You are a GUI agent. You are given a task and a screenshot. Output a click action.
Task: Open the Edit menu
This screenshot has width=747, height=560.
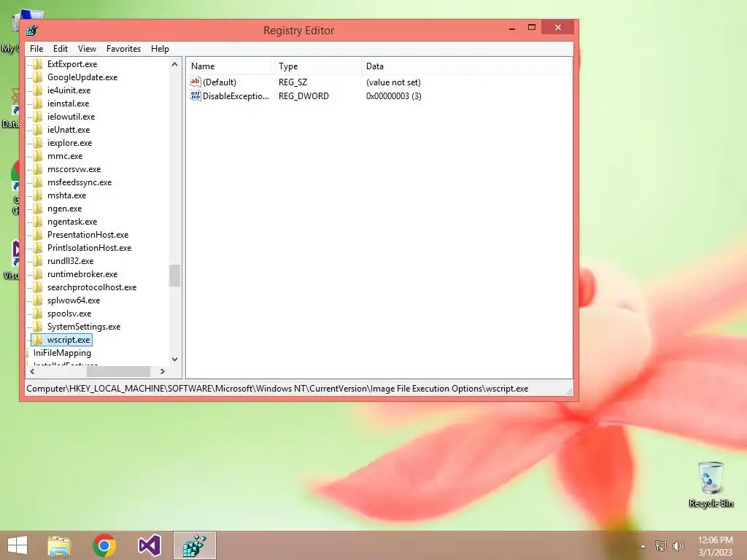tap(60, 49)
